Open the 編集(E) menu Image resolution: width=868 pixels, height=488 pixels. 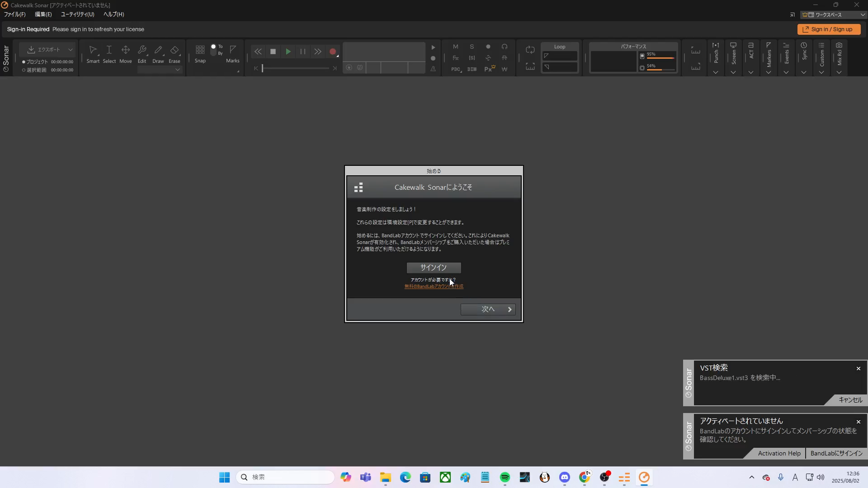(43, 14)
